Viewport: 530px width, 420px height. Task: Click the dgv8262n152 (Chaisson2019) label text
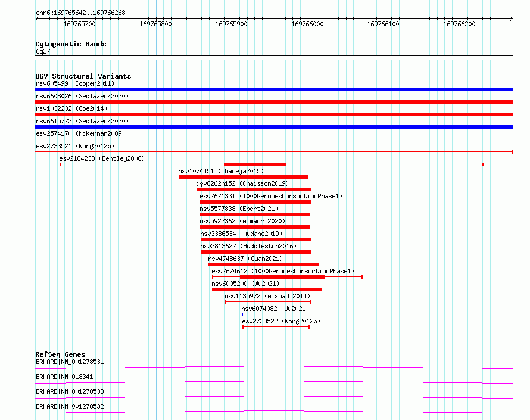242,183
